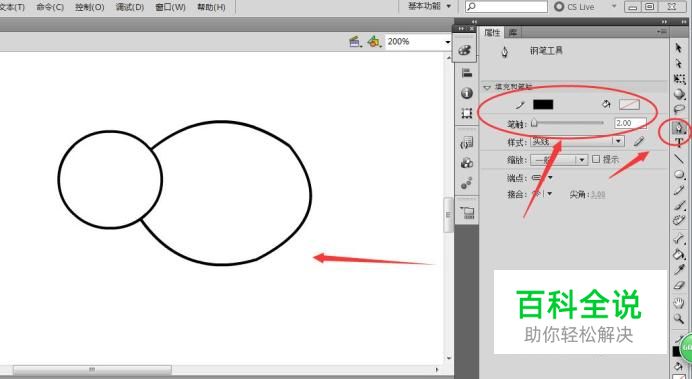The image size is (692, 379).
Task: Open the Window (窗口) menu
Action: tap(170, 7)
